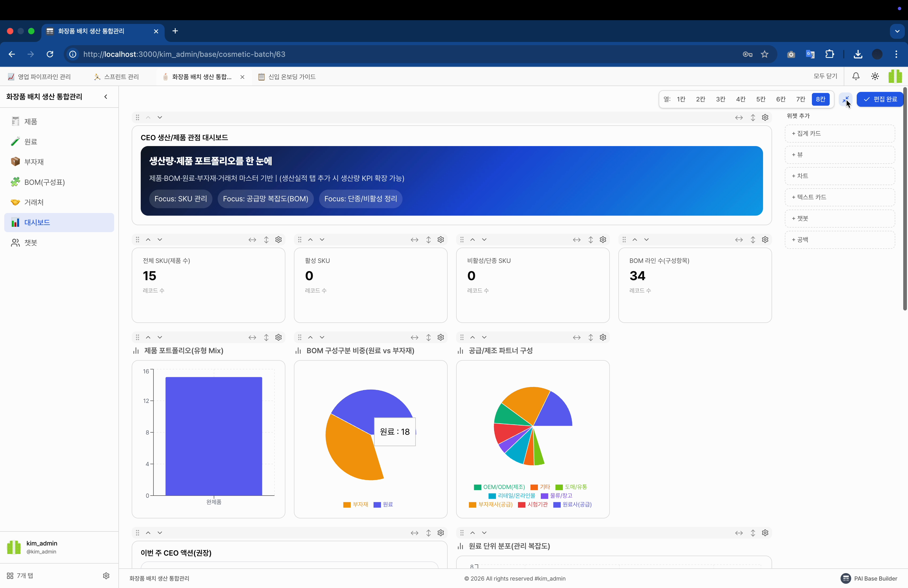908x588 pixels.
Task: Select BOM(구성표) in the sidebar
Action: (x=44, y=182)
